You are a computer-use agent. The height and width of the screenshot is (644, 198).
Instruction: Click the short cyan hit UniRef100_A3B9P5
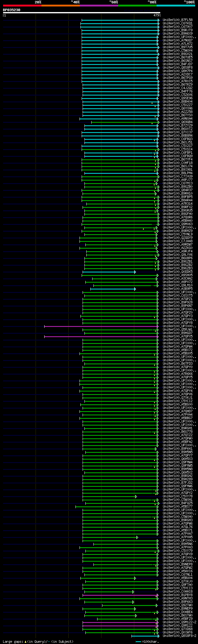click(x=178, y=289)
